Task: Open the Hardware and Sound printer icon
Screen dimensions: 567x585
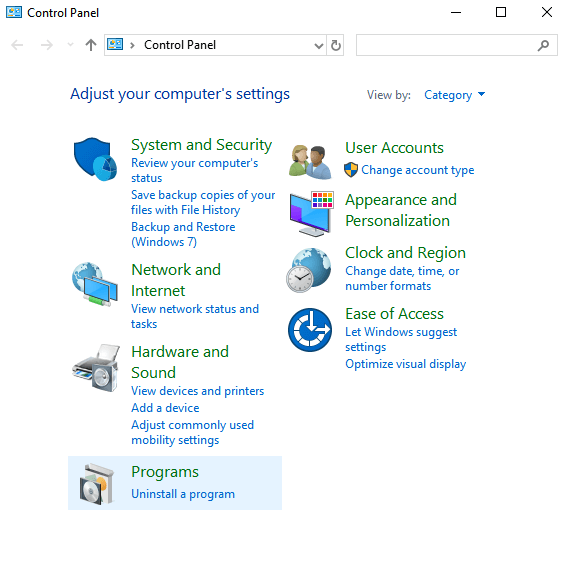Action: [x=96, y=368]
